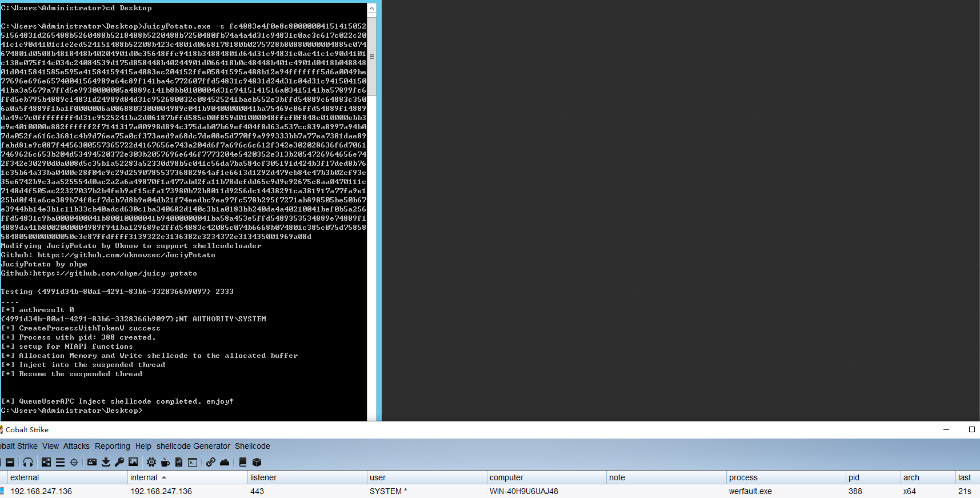980x498 pixels.
Task: Open Listeners via the headphones icon
Action: (28, 462)
